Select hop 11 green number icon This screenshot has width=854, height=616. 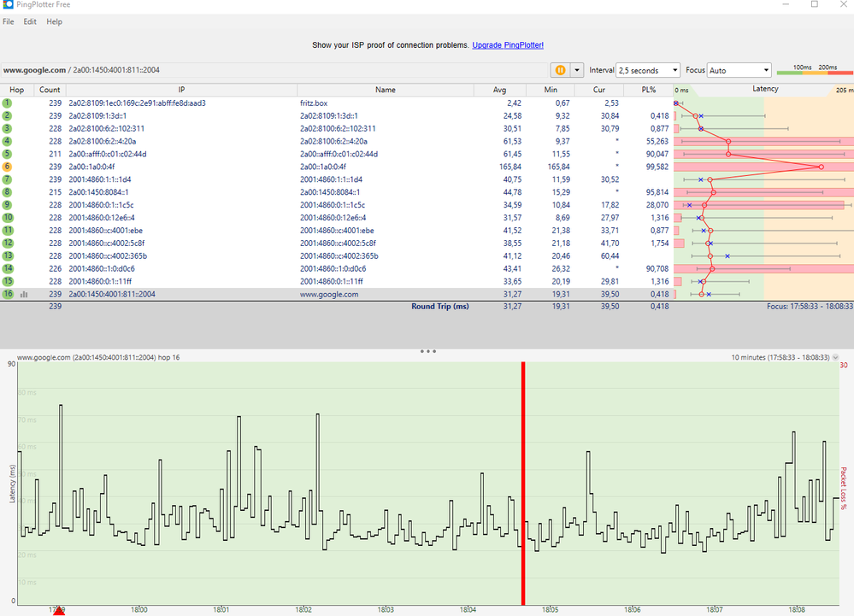(8, 230)
